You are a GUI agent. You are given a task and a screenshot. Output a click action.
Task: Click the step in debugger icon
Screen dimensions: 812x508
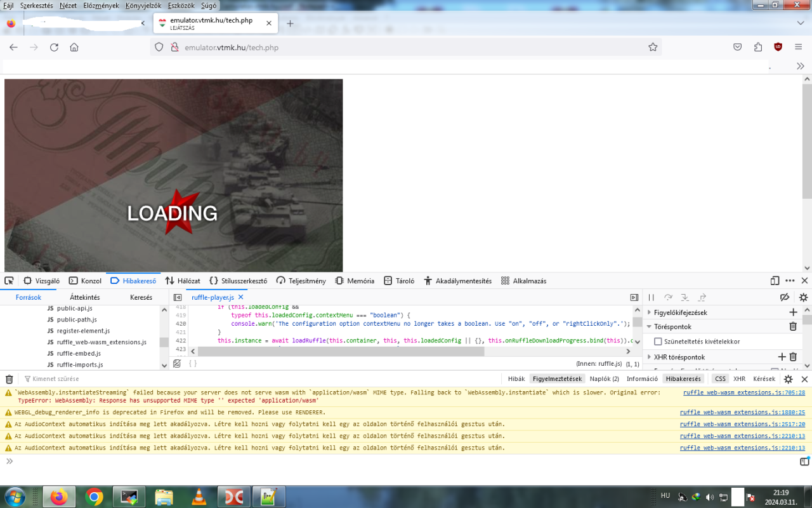(685, 297)
